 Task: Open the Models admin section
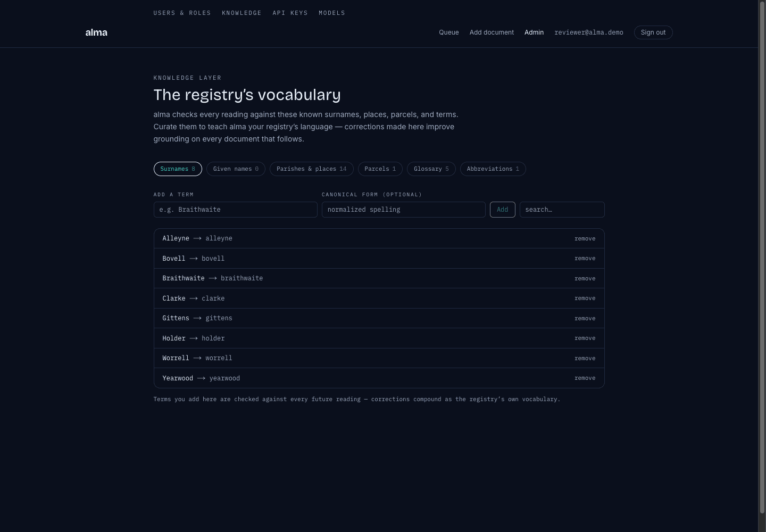(332, 13)
